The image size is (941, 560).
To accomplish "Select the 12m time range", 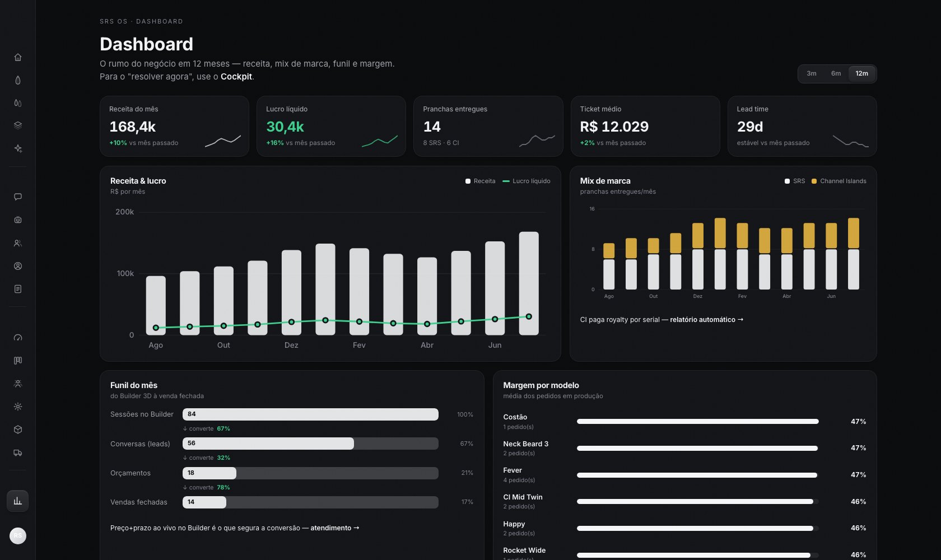I will 861,73.
